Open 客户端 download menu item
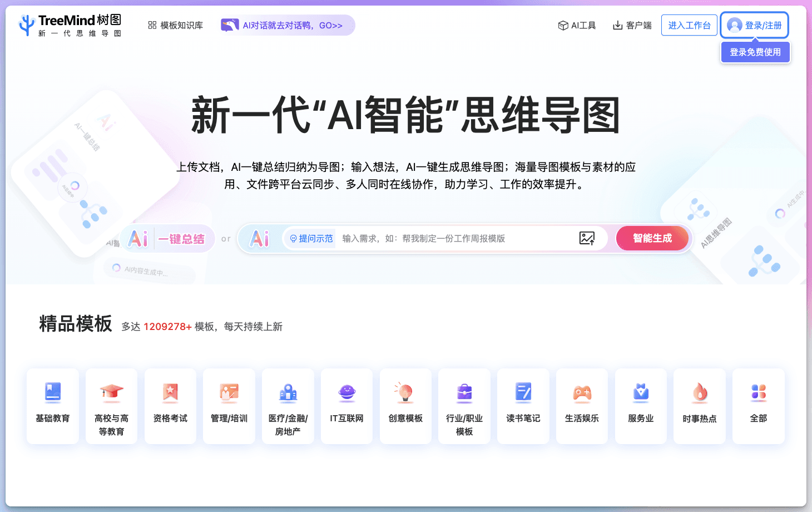The image size is (812, 512). point(632,26)
